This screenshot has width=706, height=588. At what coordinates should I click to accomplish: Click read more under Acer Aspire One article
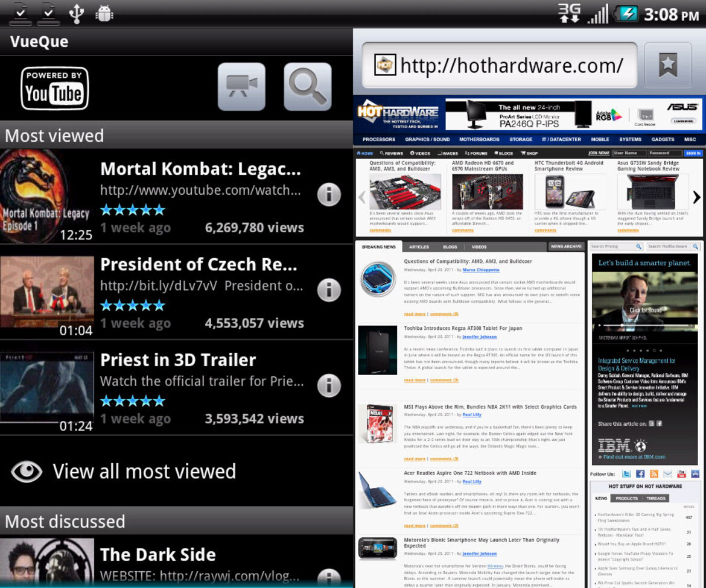click(415, 525)
